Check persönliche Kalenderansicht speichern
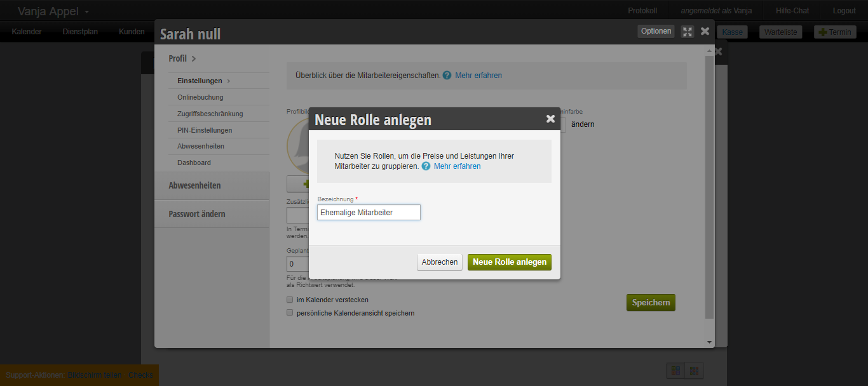Image resolution: width=868 pixels, height=386 pixels. pyautogui.click(x=290, y=313)
